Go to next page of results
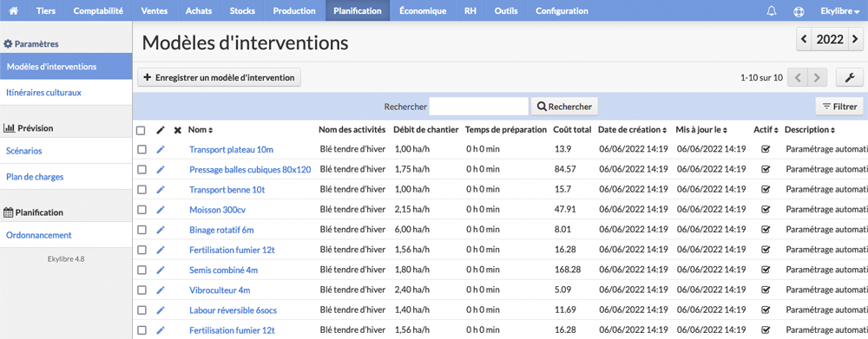 (817, 77)
